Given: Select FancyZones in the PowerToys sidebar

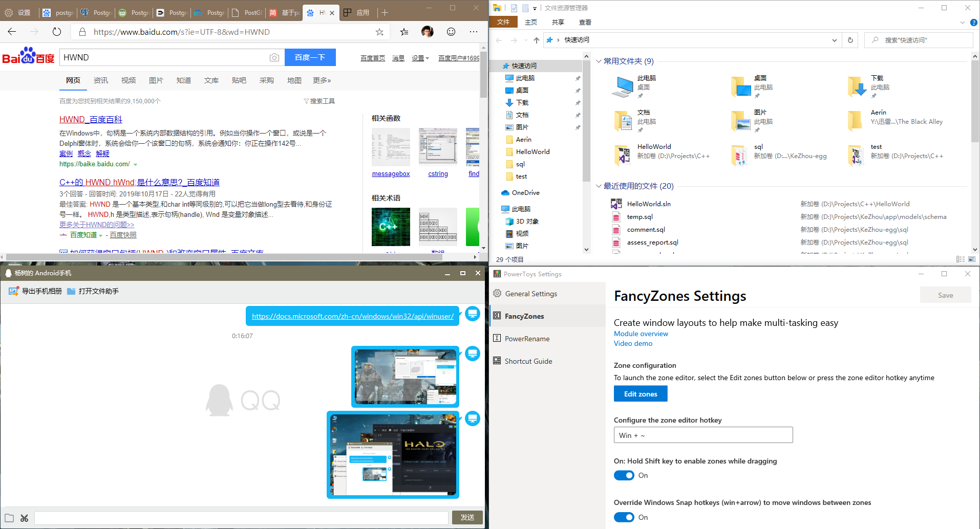Looking at the screenshot, I should coord(524,316).
